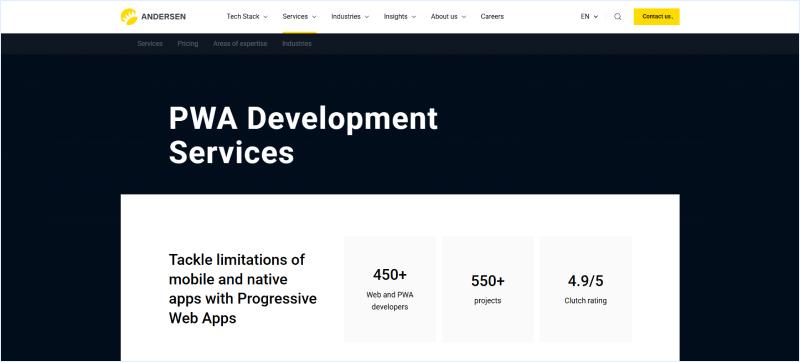Select Pricing in the sub-navigation bar
Screen dimensions: 800x362
click(x=188, y=44)
